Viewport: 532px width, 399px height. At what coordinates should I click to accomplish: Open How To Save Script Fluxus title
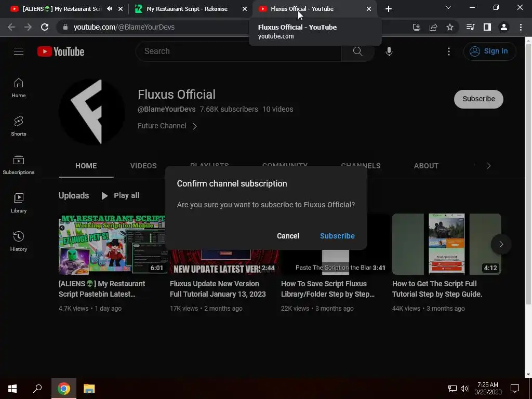click(x=328, y=289)
